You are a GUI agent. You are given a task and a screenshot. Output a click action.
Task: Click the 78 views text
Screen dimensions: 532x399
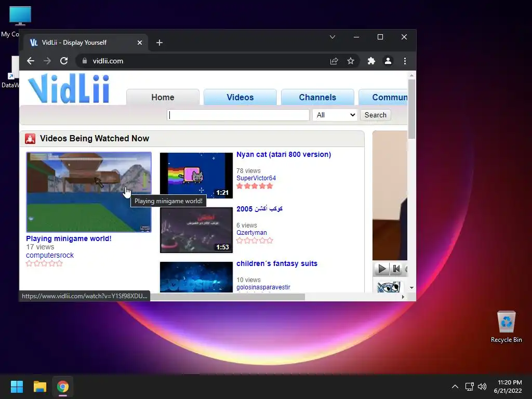(x=248, y=170)
